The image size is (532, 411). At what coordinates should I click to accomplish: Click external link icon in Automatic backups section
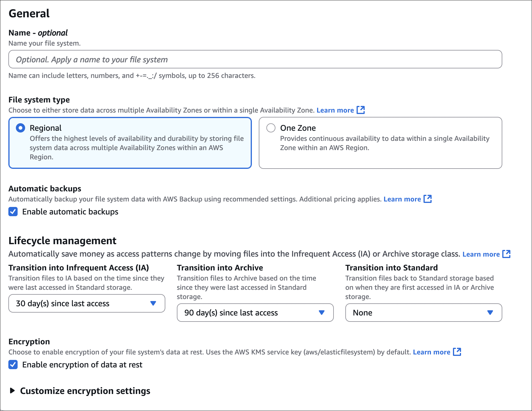point(428,199)
